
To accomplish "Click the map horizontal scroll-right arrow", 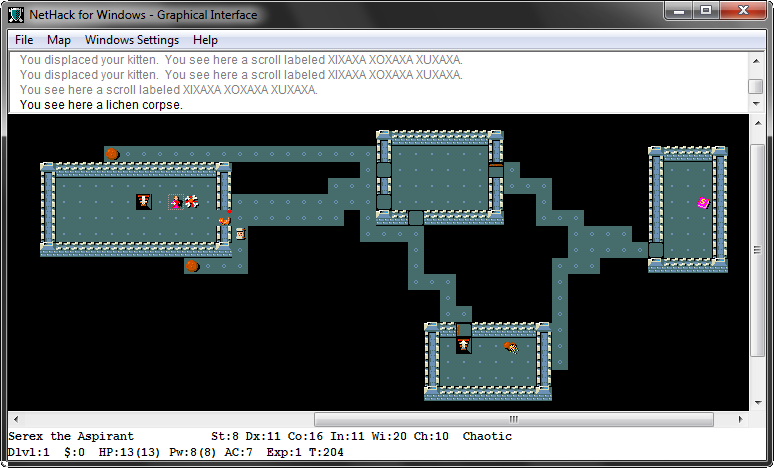I will coord(740,419).
